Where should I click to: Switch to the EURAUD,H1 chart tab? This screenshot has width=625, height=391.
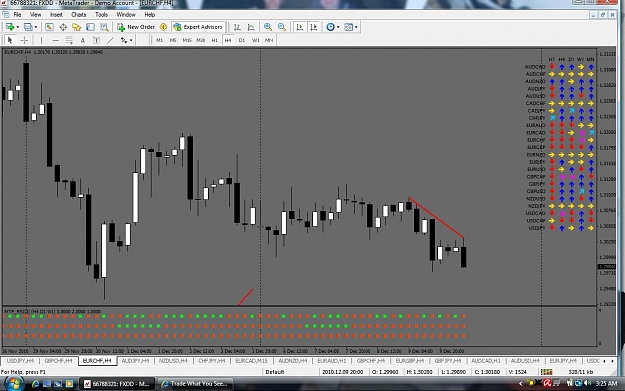pyautogui.click(x=332, y=361)
